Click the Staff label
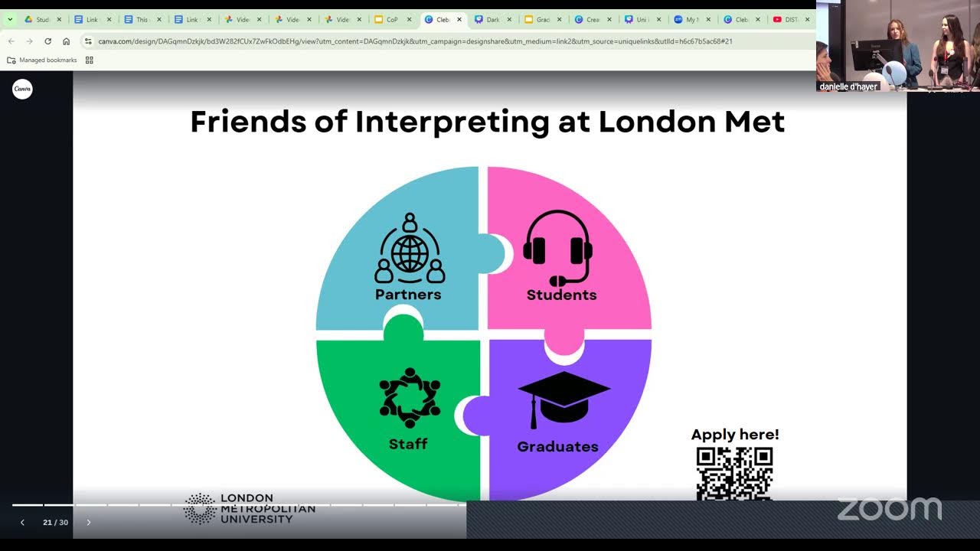The height and width of the screenshot is (551, 980). pos(408,444)
